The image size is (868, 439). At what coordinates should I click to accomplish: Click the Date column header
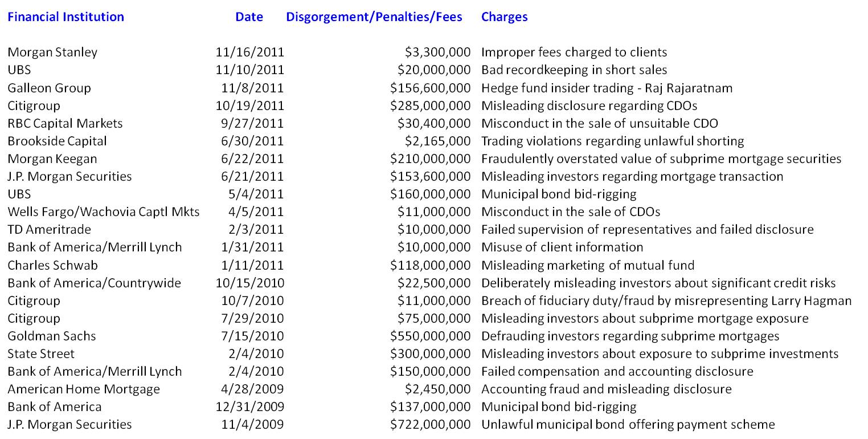click(x=249, y=17)
